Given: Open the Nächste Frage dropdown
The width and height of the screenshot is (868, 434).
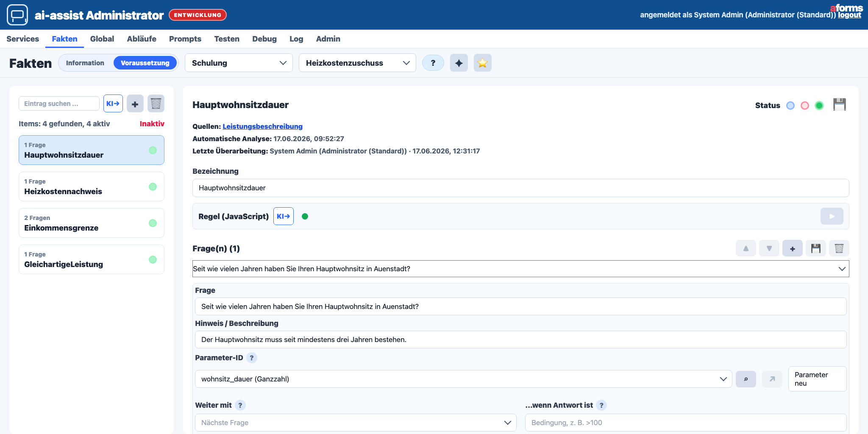Looking at the screenshot, I should [356, 423].
